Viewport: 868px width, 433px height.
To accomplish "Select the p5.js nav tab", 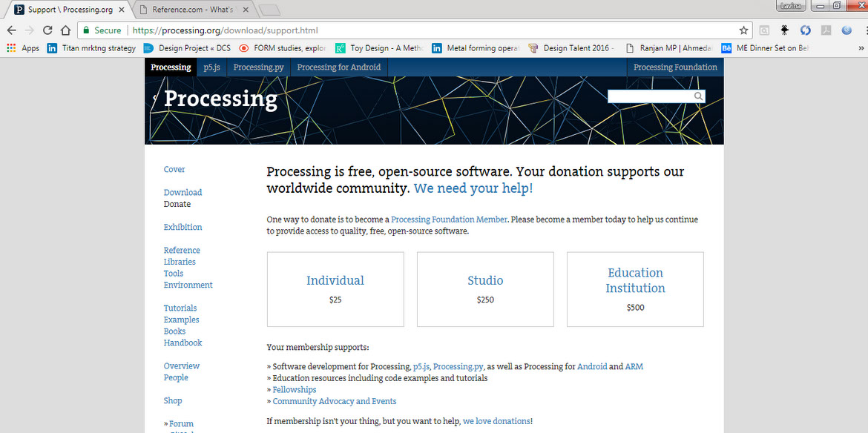I will (211, 67).
